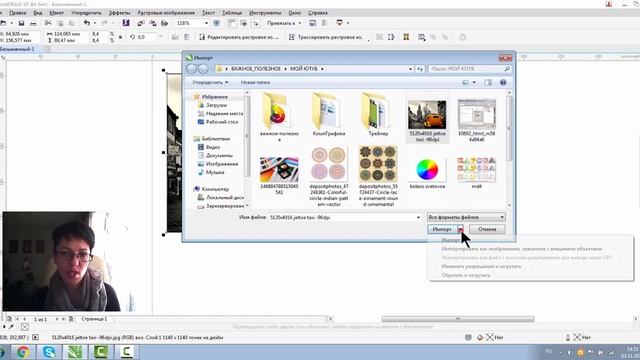The image size is (640, 360).
Task: Open the address path history dropdown
Action: click(x=410, y=69)
